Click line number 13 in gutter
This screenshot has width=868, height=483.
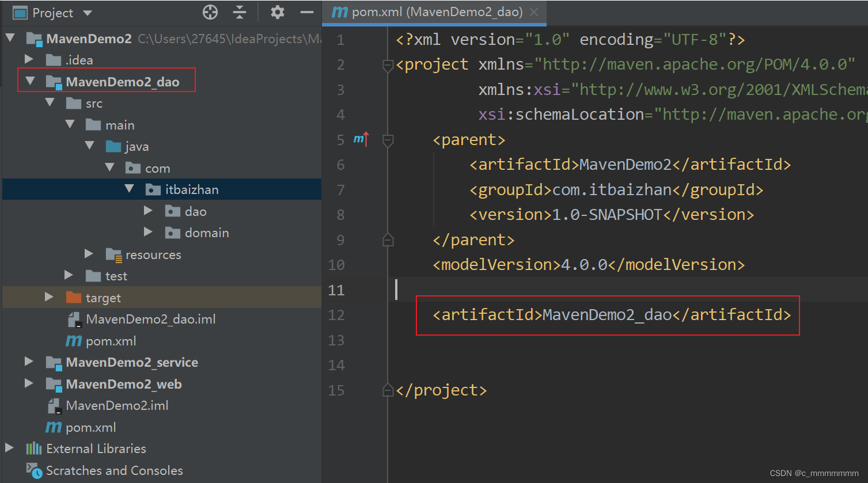336,340
